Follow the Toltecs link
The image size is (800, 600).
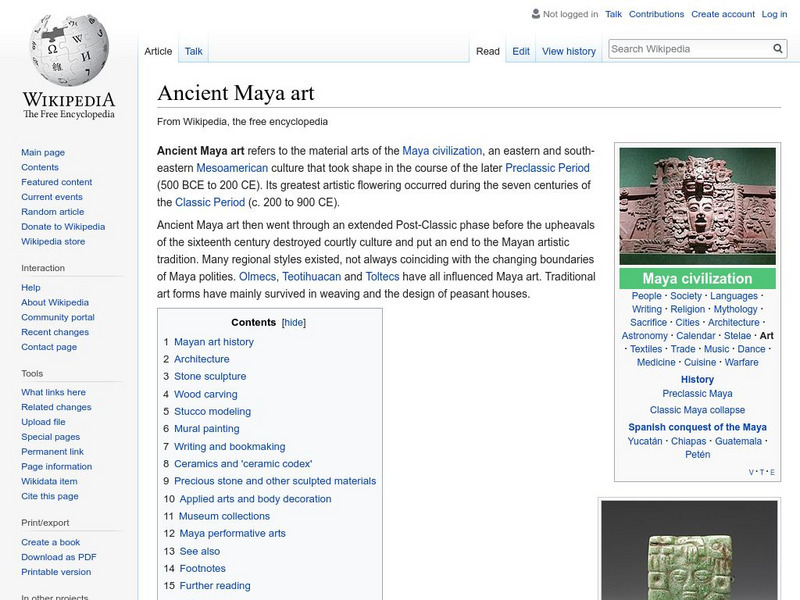382,277
